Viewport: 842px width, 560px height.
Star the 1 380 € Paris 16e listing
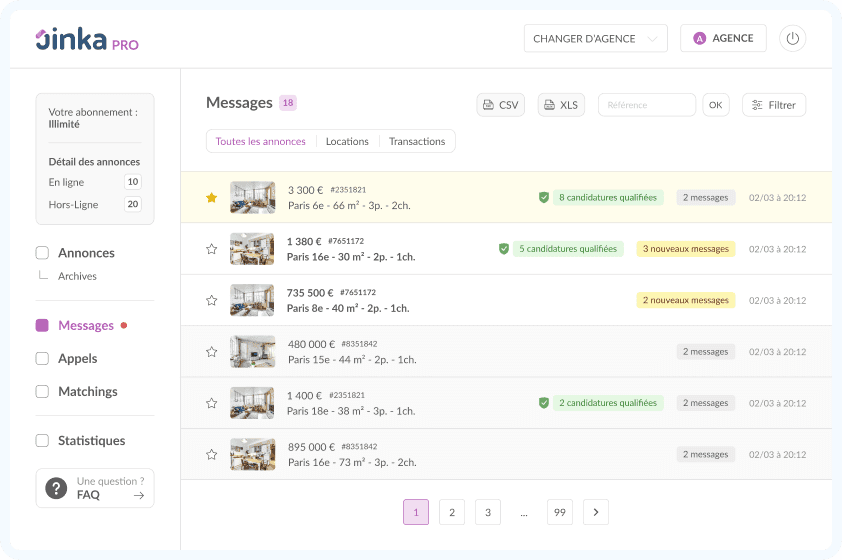(211, 249)
